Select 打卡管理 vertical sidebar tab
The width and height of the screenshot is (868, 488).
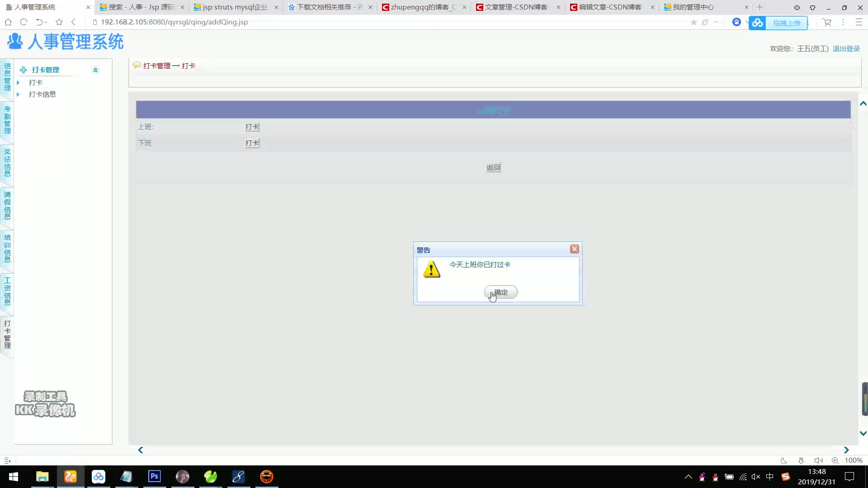7,335
